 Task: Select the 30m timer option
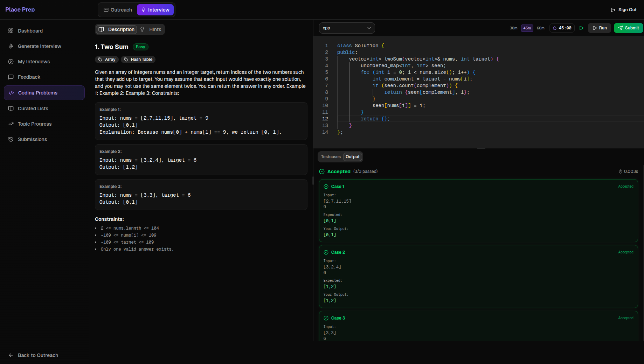513,28
